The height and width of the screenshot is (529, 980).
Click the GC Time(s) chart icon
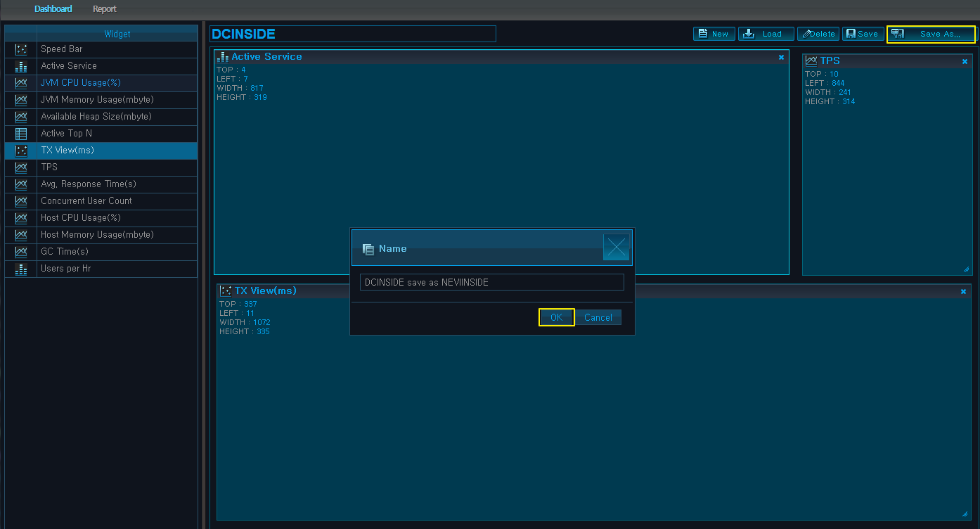(21, 252)
